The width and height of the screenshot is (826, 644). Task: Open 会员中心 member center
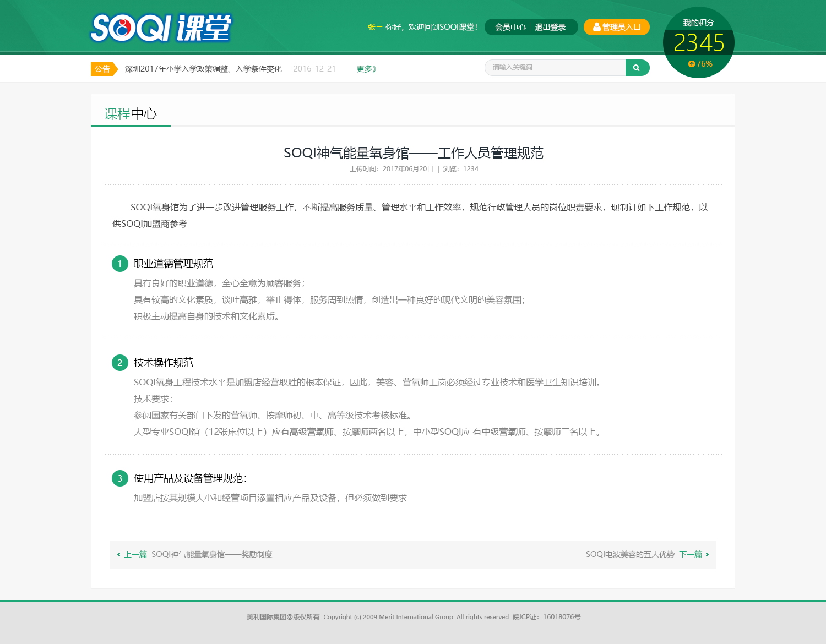tap(510, 27)
